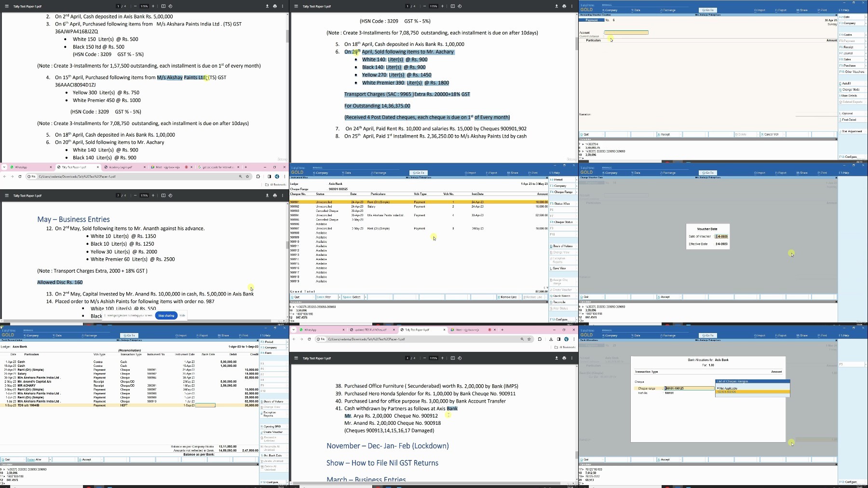Go back in browser showing May Business Entries
Viewport: 868px width, 488px height.
click(x=5, y=177)
